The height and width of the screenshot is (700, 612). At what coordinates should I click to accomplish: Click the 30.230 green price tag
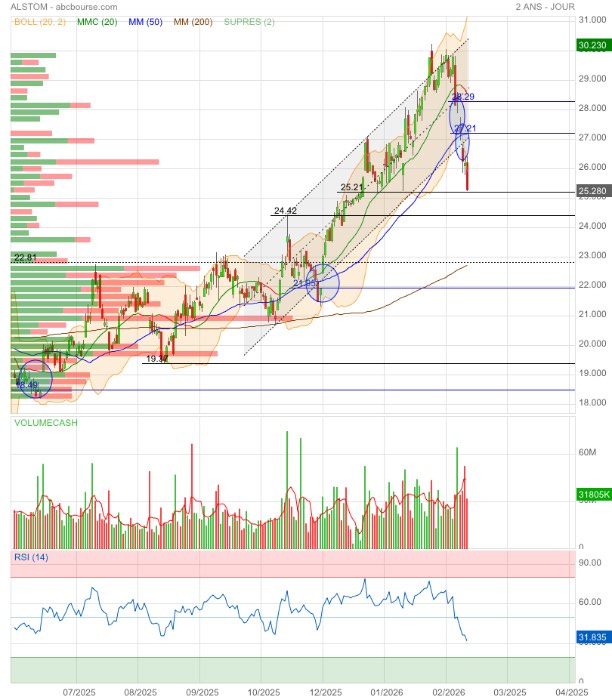[593, 45]
